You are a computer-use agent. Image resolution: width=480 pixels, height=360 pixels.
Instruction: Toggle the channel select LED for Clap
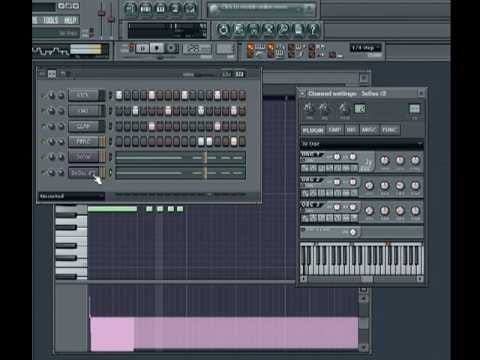click(110, 126)
